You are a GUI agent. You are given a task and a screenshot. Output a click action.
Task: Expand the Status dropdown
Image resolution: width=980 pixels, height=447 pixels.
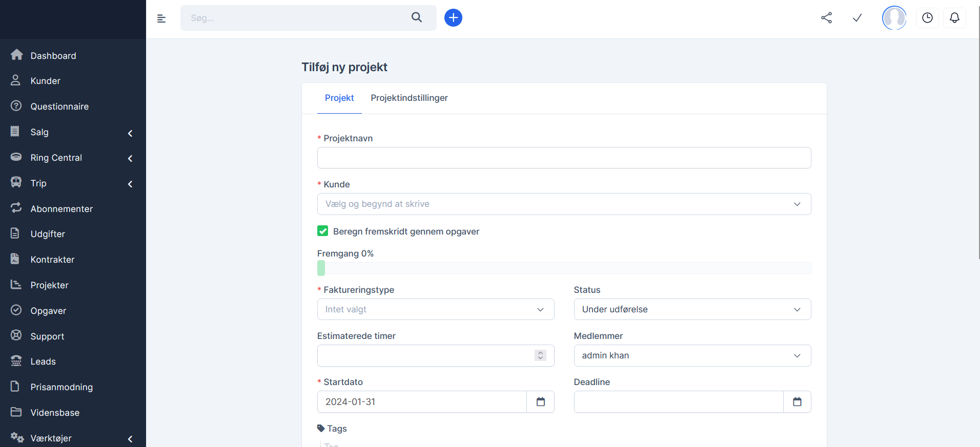point(692,309)
